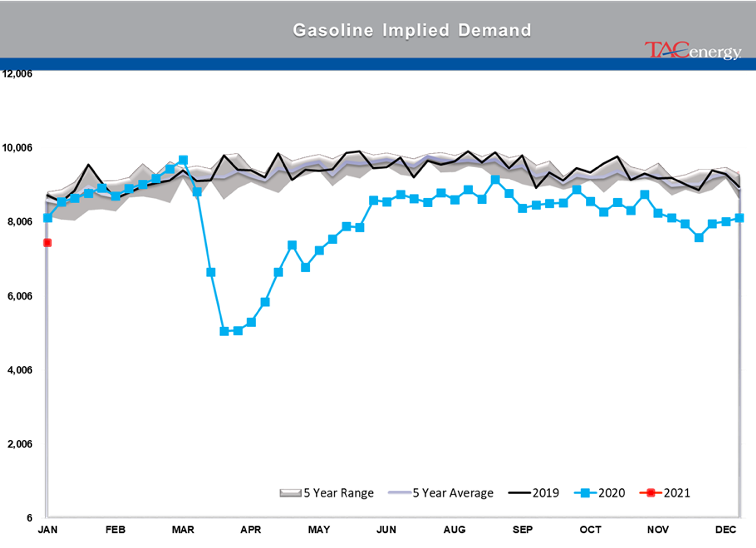Image resolution: width=756 pixels, height=548 pixels.
Task: Click the 8,006 y-axis label
Action: coord(20,221)
